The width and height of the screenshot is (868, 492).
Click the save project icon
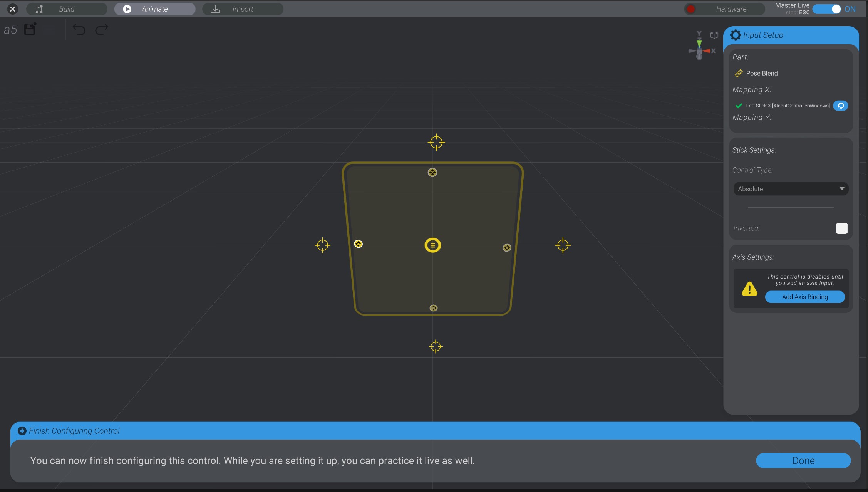pos(29,29)
